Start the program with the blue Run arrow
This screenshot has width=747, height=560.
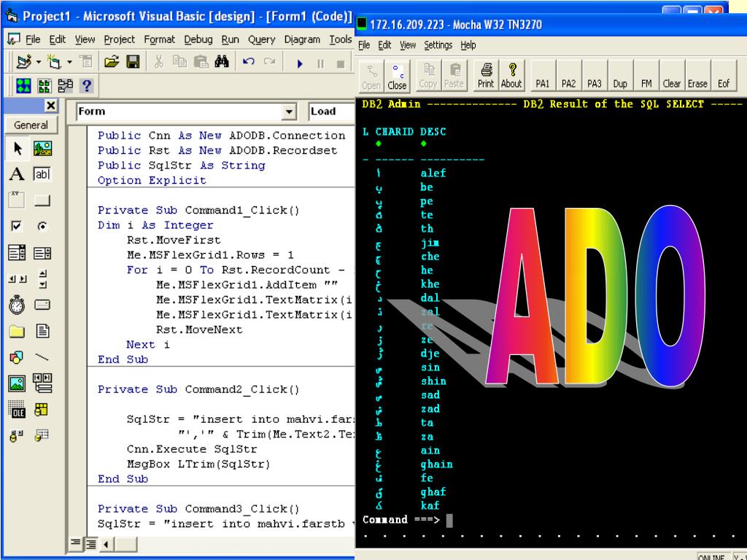pyautogui.click(x=300, y=63)
